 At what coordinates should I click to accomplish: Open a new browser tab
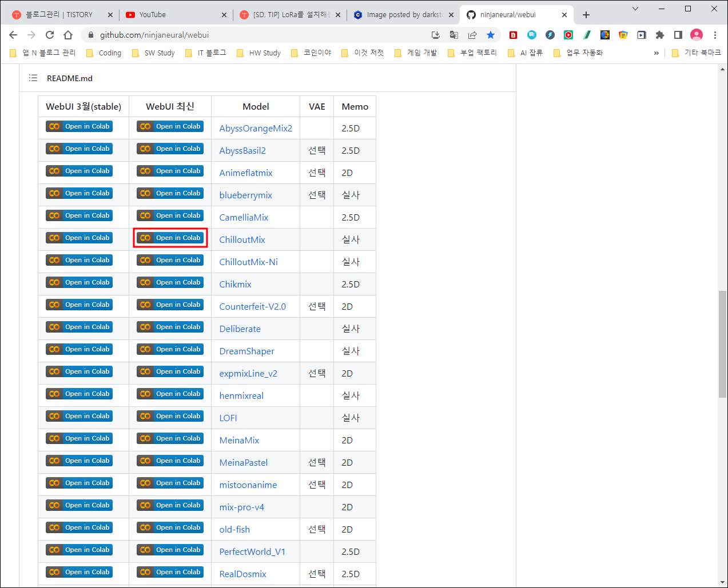click(586, 15)
